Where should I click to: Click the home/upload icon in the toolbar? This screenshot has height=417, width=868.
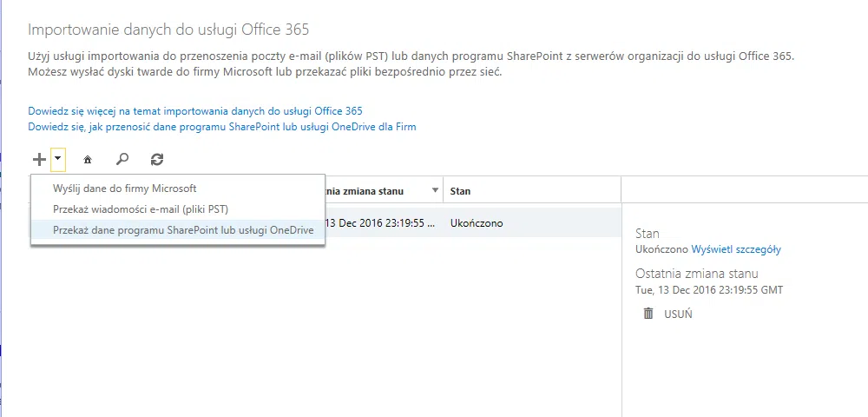[87, 160]
